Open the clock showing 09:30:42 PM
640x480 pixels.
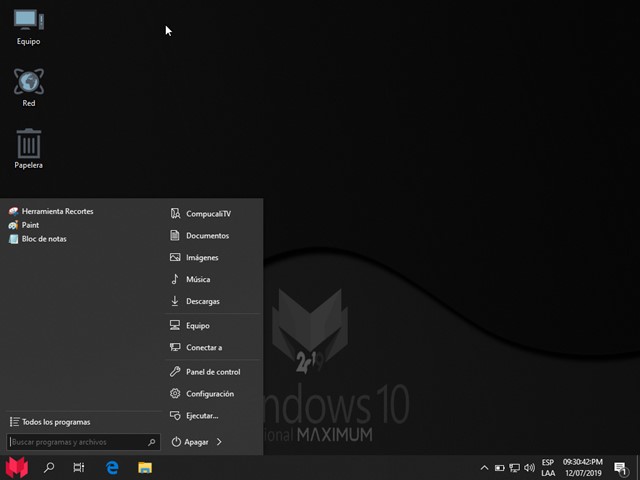(583, 468)
